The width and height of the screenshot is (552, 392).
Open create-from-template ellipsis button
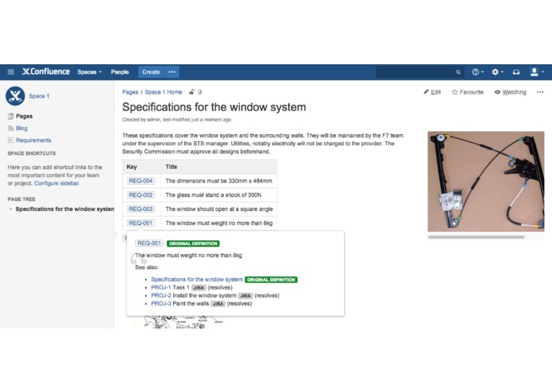172,72
